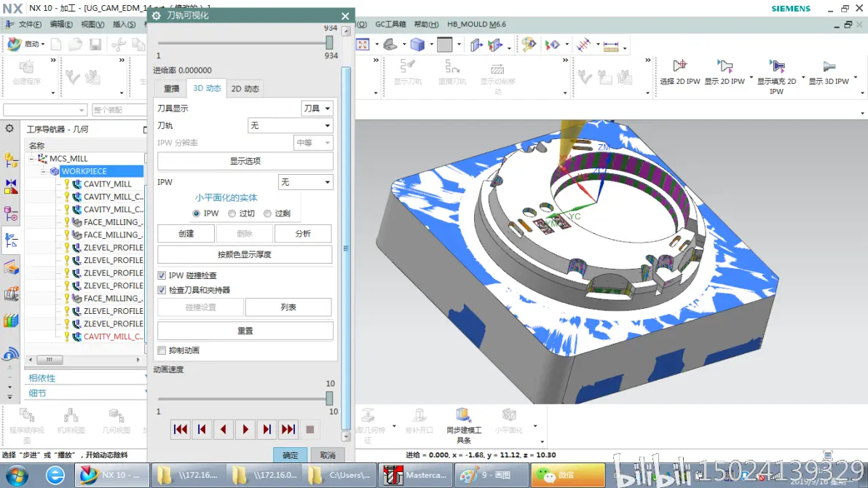This screenshot has width=868, height=488.
Task: Open the GC工具箱 menu
Action: tap(390, 24)
